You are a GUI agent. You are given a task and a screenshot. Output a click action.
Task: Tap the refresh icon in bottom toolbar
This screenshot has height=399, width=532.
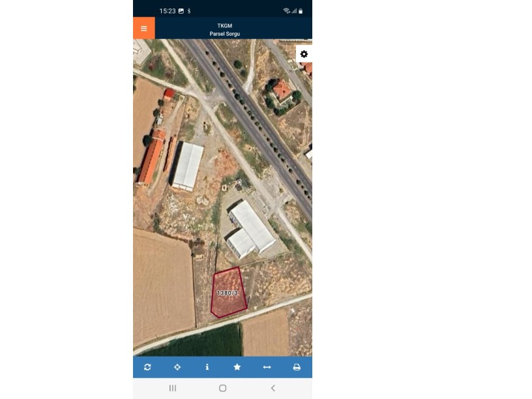147,367
